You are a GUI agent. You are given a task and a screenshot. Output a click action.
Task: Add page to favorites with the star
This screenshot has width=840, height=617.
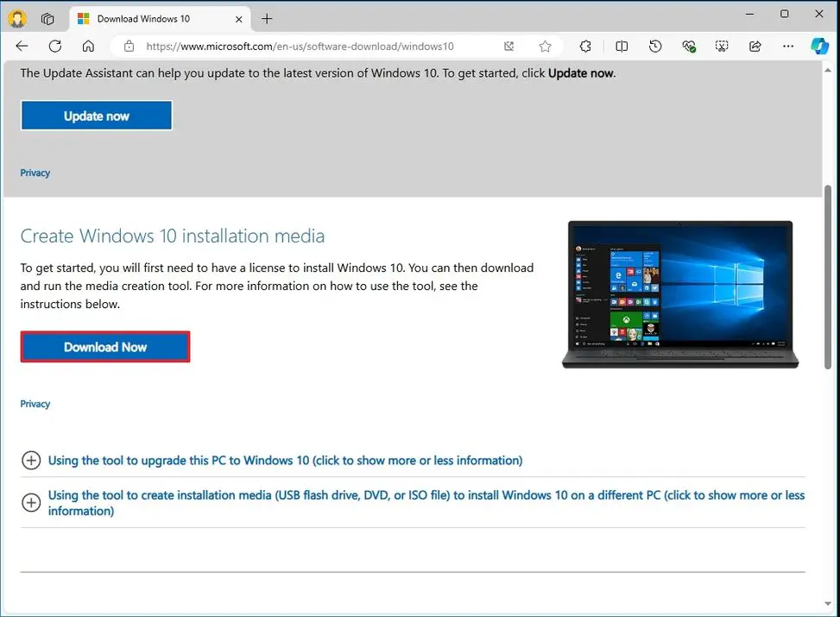pos(546,46)
